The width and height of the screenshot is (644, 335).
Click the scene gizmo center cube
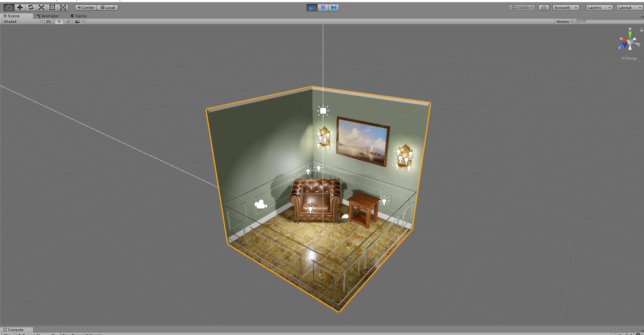pyautogui.click(x=630, y=42)
